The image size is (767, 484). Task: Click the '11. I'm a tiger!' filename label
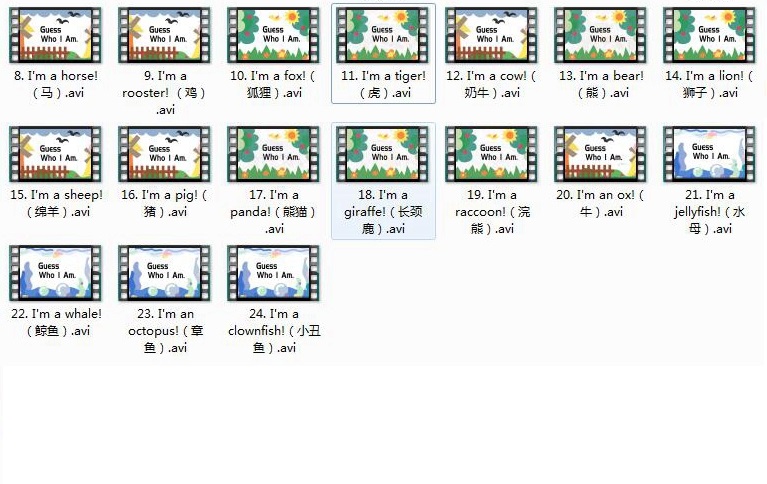click(383, 84)
